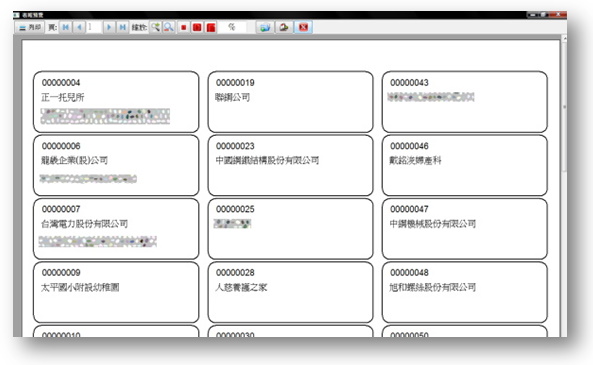This screenshot has width=593, height=365.
Task: Click the zoom out magnifier icon
Action: [x=168, y=27]
